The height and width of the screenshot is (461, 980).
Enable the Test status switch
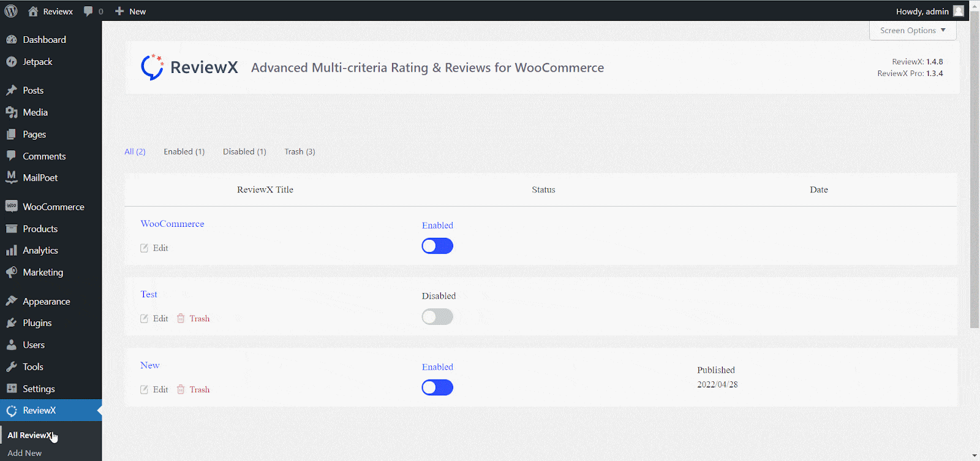[x=437, y=317]
